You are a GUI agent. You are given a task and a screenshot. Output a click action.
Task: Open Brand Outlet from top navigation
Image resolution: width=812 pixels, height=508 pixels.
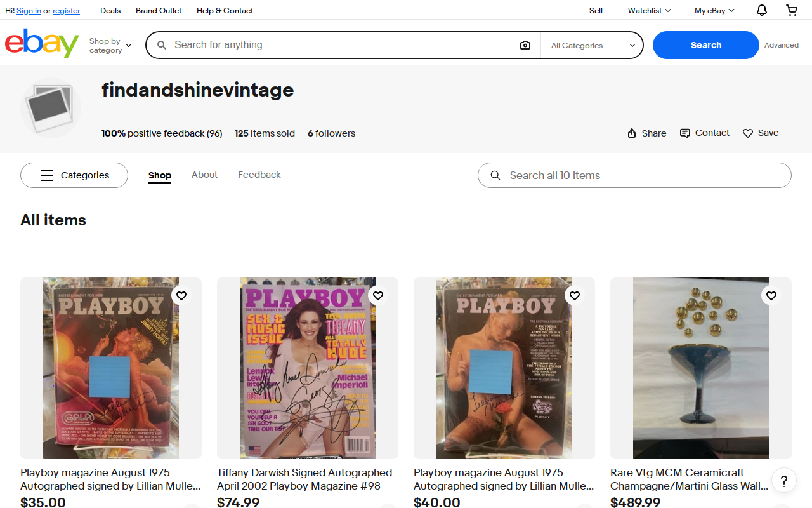159,10
